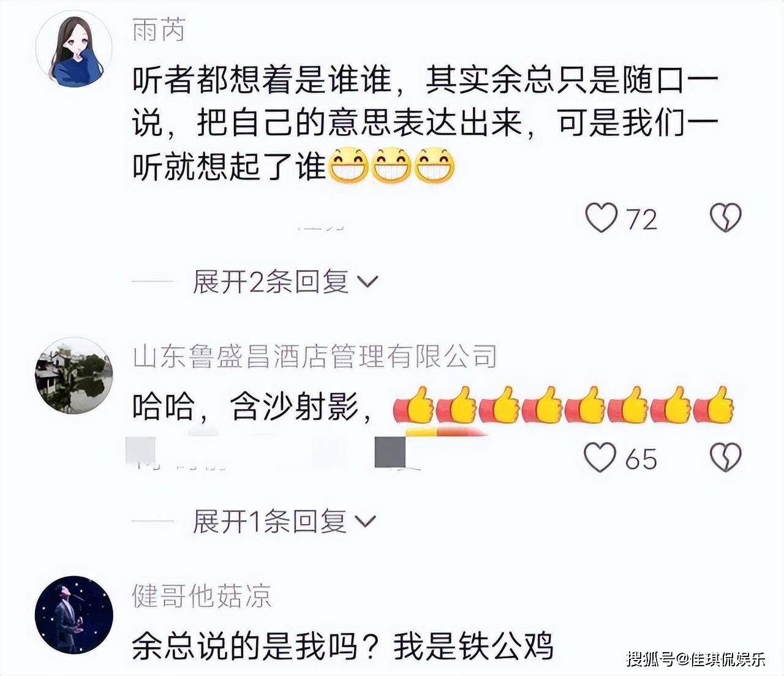Click the 72 like count

pyautogui.click(x=641, y=220)
